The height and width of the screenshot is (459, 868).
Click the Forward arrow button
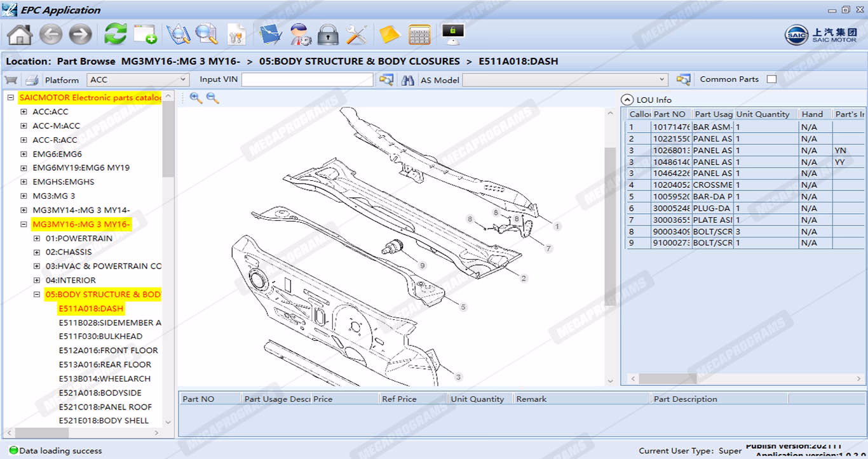[80, 34]
